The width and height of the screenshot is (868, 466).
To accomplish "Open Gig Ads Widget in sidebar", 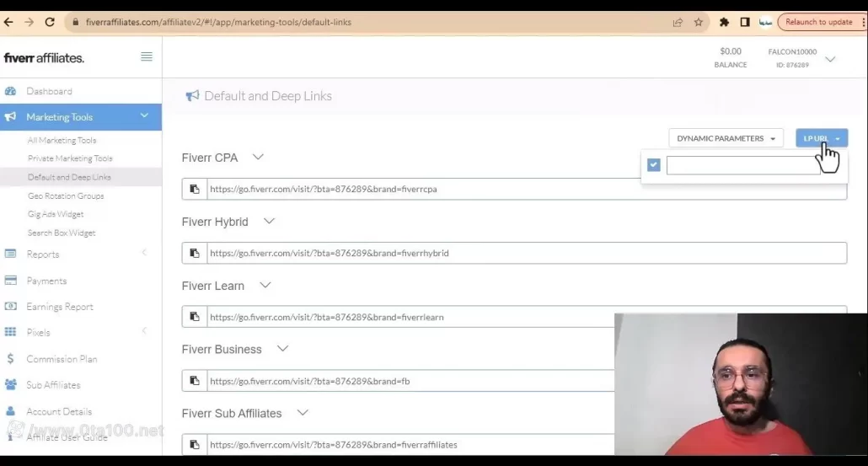I will click(56, 214).
